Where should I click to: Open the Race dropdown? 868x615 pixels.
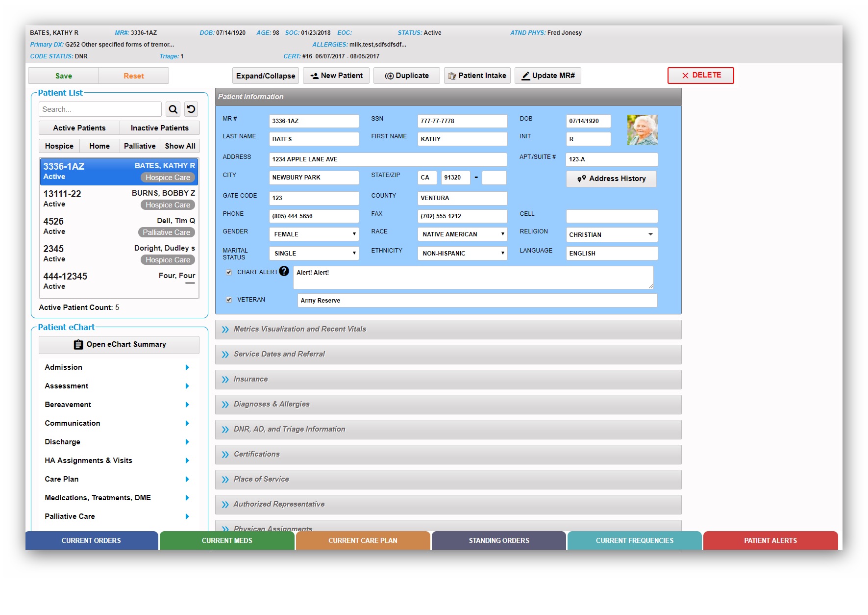[x=462, y=234]
